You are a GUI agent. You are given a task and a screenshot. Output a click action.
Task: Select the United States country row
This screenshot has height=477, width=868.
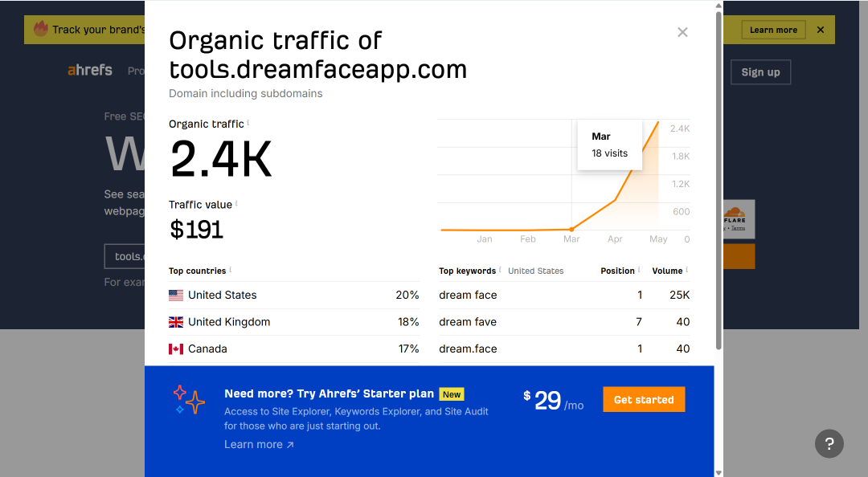tap(294, 295)
